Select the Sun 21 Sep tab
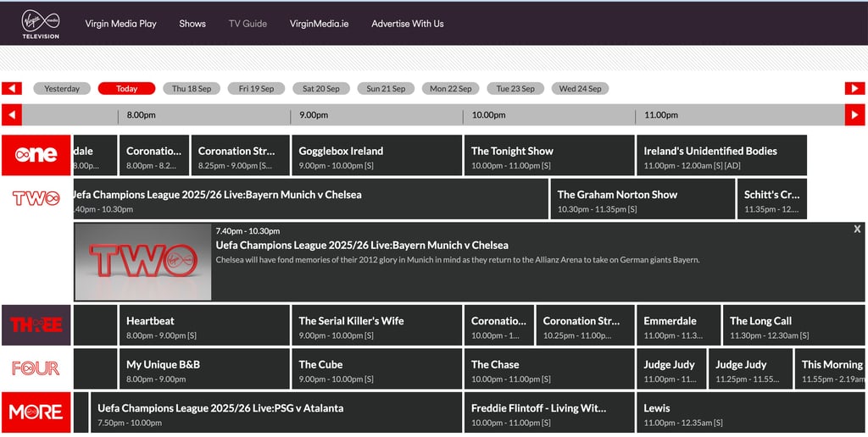The width and height of the screenshot is (868, 437). 386,89
